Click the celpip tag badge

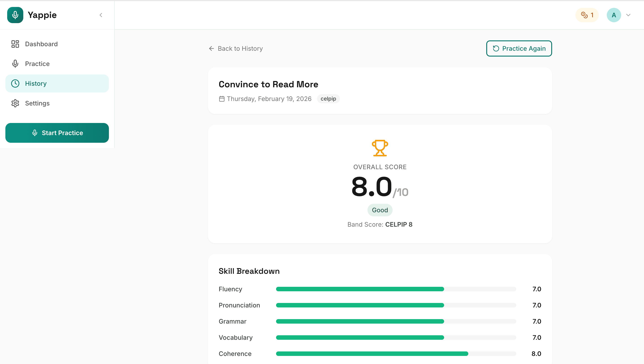pos(328,99)
